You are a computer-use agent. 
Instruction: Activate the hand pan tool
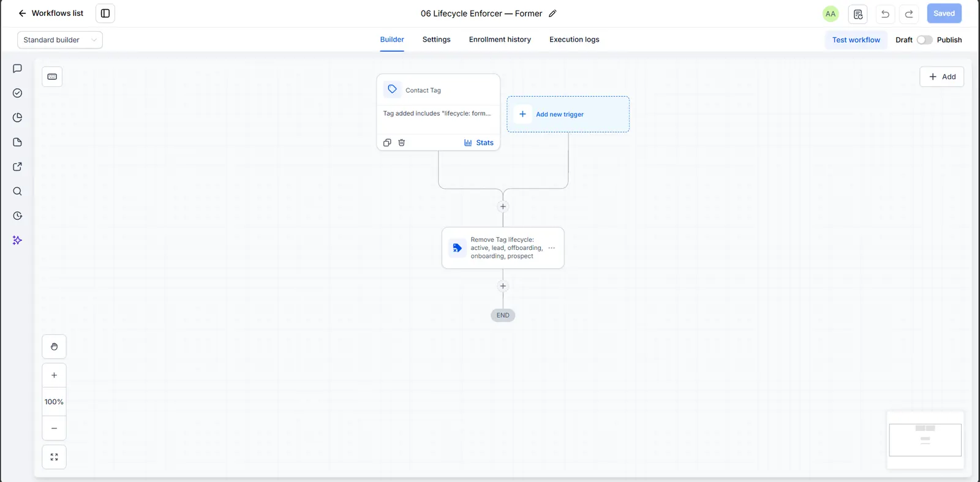click(54, 347)
